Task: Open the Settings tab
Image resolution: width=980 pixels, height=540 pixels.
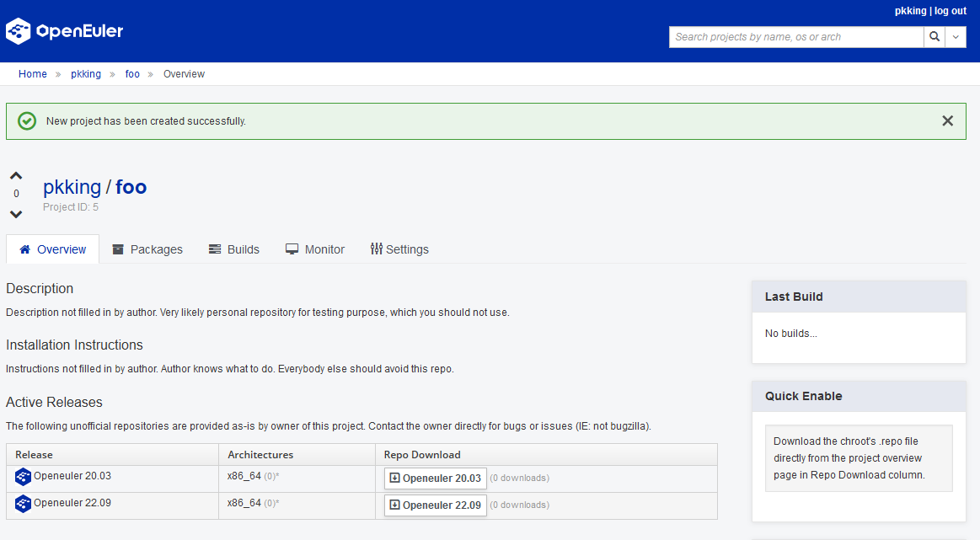Action: click(399, 249)
